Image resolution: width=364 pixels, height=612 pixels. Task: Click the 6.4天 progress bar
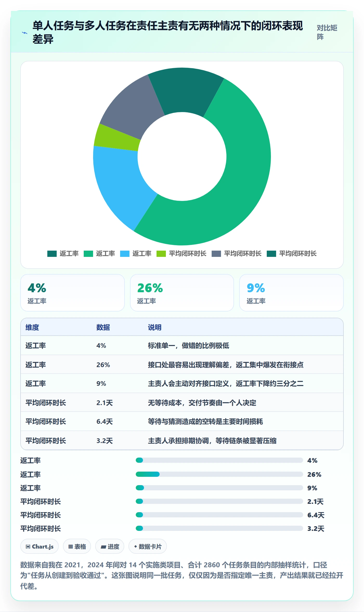pos(219,515)
